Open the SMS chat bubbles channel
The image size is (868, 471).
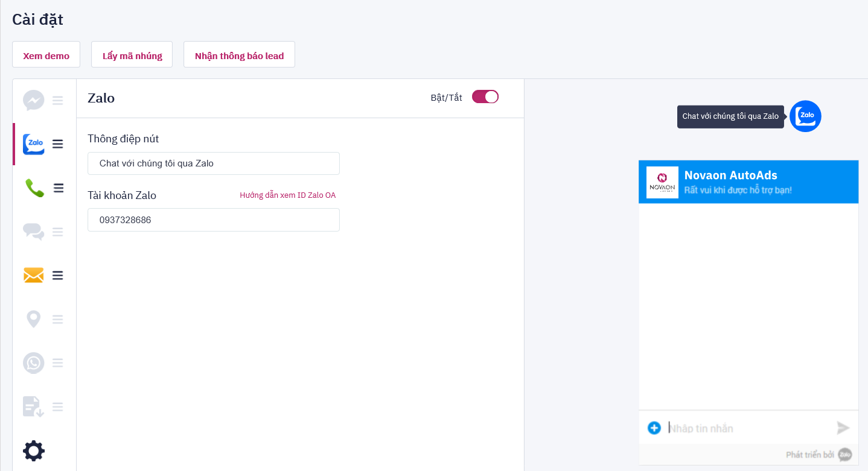coord(34,232)
